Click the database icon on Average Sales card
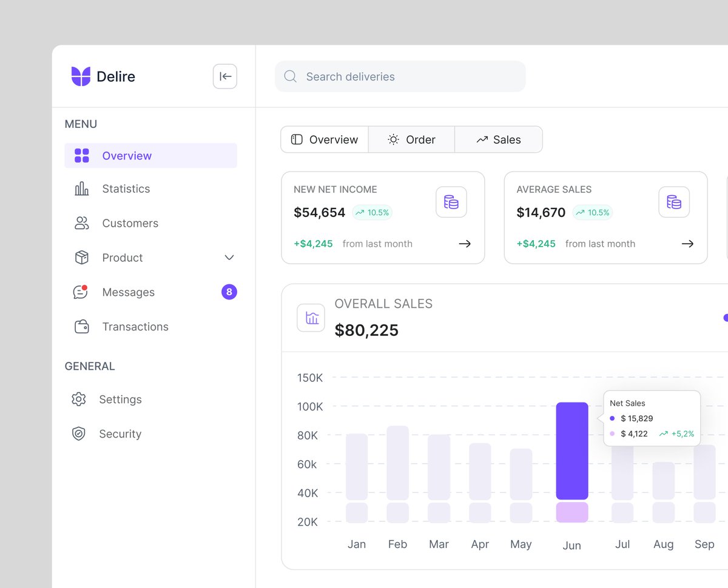Image resolution: width=728 pixels, height=588 pixels. (x=673, y=202)
